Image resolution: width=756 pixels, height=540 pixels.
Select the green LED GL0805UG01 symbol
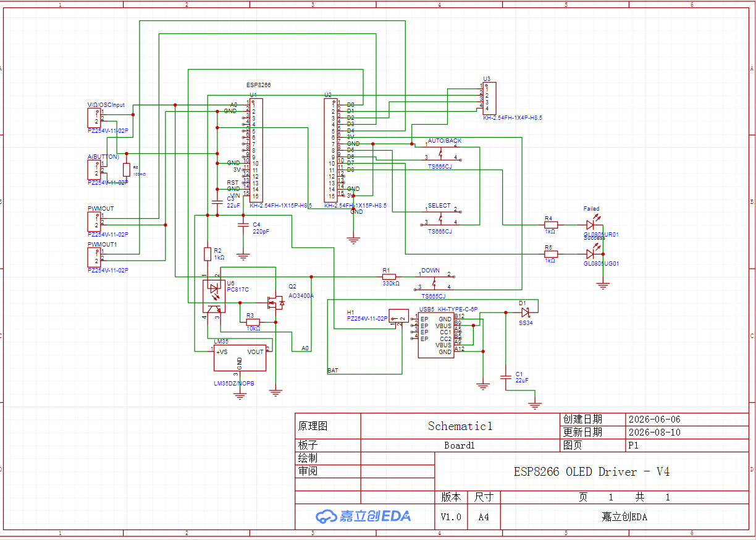point(592,252)
